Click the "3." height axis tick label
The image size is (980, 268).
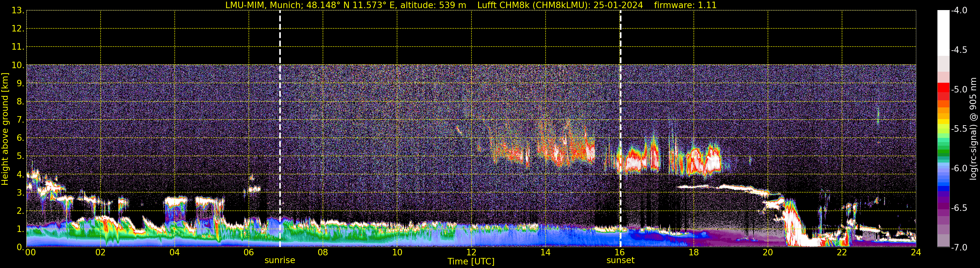pos(20,192)
